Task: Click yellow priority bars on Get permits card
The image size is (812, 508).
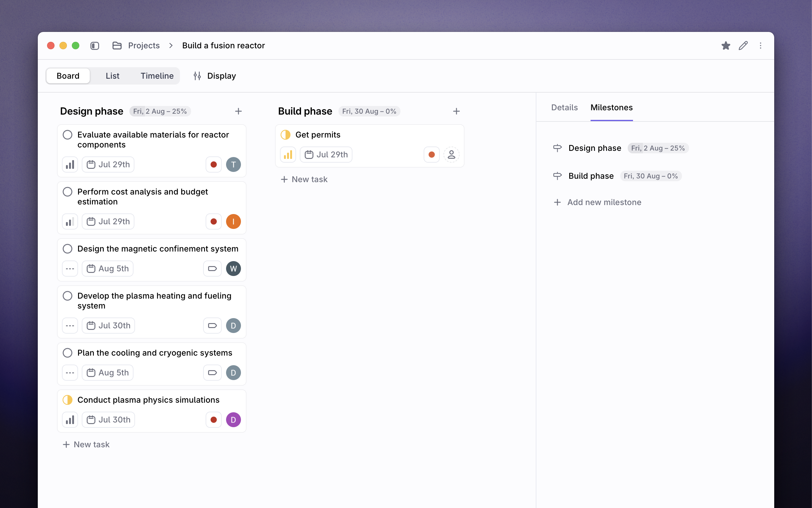Action: point(288,155)
